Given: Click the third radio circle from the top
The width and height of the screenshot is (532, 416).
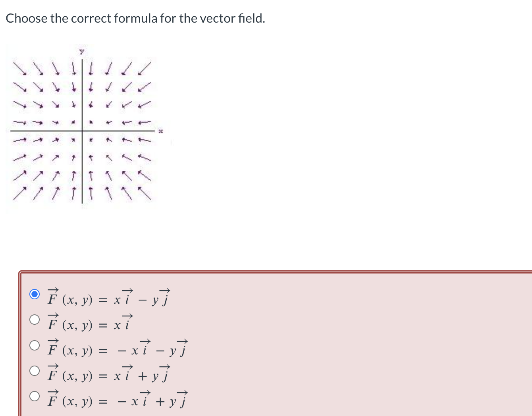Looking at the screenshot, I should click(35, 346).
